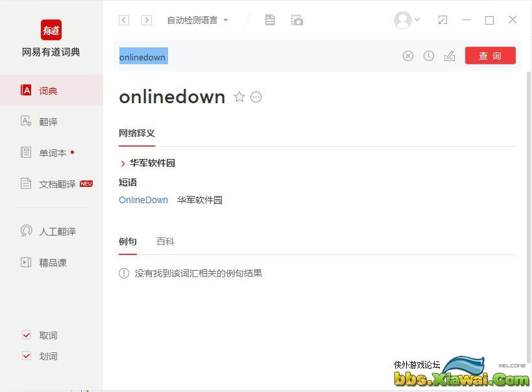This screenshot has height=392, width=532.
Task: Open more options next to onlinedown headword
Action: (x=256, y=97)
